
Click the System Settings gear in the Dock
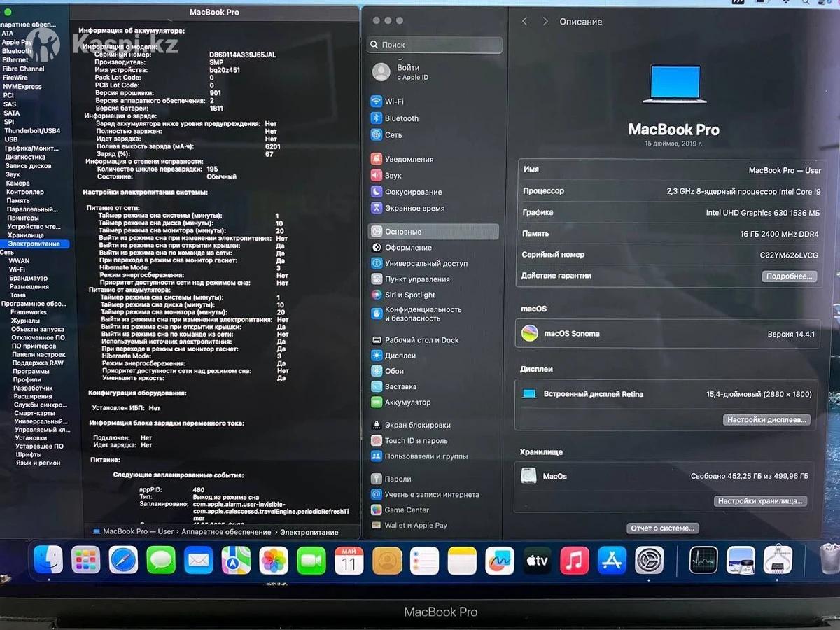[650, 560]
